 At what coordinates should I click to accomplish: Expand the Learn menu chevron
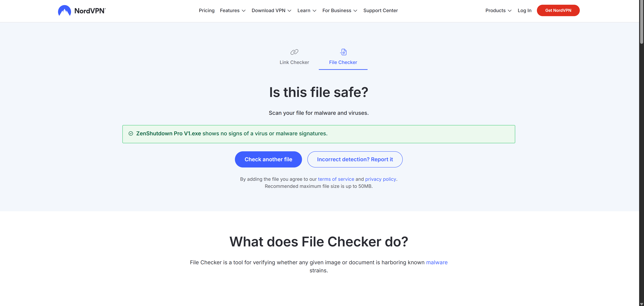(x=314, y=10)
